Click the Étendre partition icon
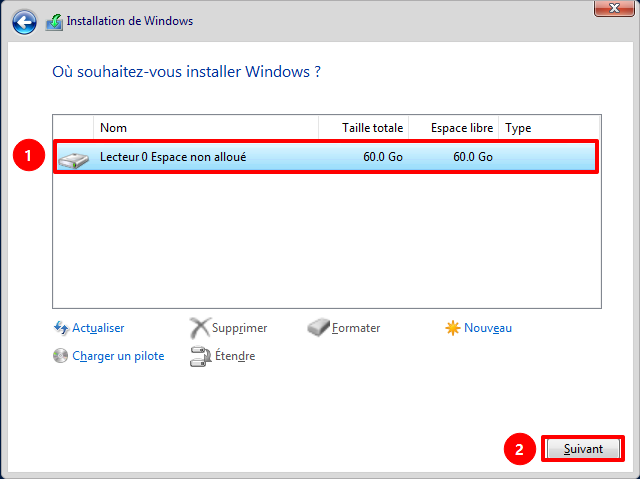640x479 pixels. click(199, 356)
